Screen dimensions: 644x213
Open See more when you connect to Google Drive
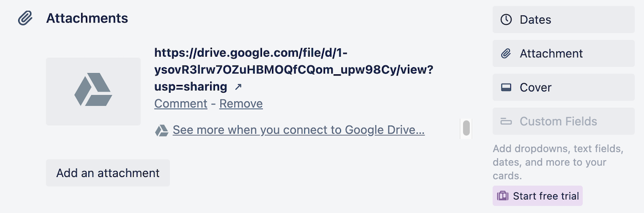[298, 130]
